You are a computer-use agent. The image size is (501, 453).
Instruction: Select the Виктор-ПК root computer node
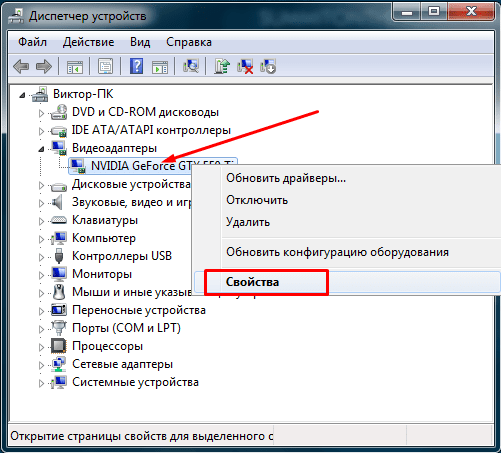(x=83, y=94)
